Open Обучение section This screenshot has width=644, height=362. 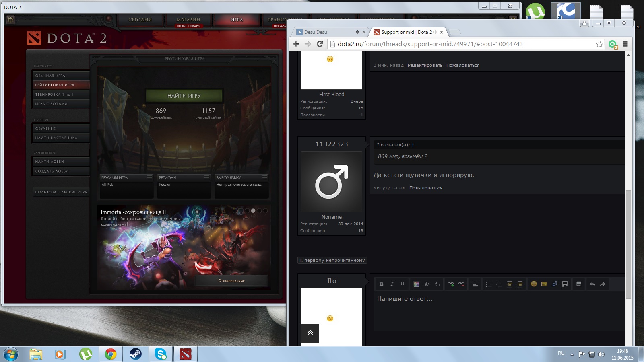tap(61, 128)
